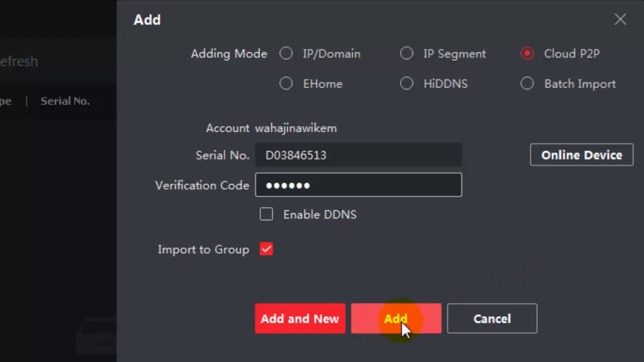Screen dimensions: 644x362
Task: Choose the EHome adding mode
Action: [x=286, y=83]
